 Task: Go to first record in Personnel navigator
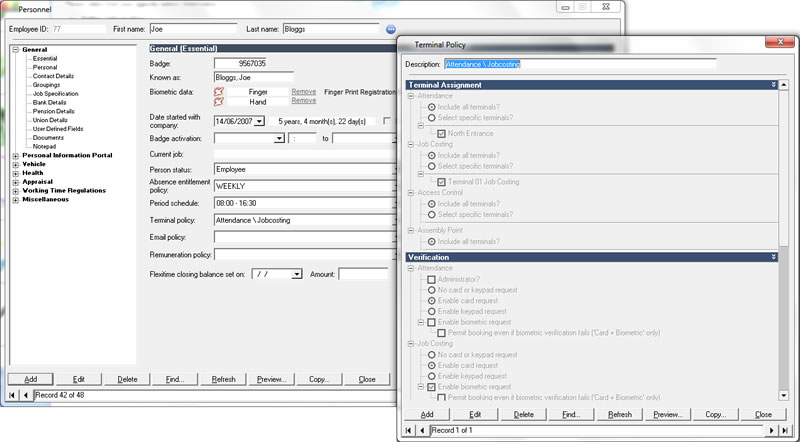click(12, 396)
